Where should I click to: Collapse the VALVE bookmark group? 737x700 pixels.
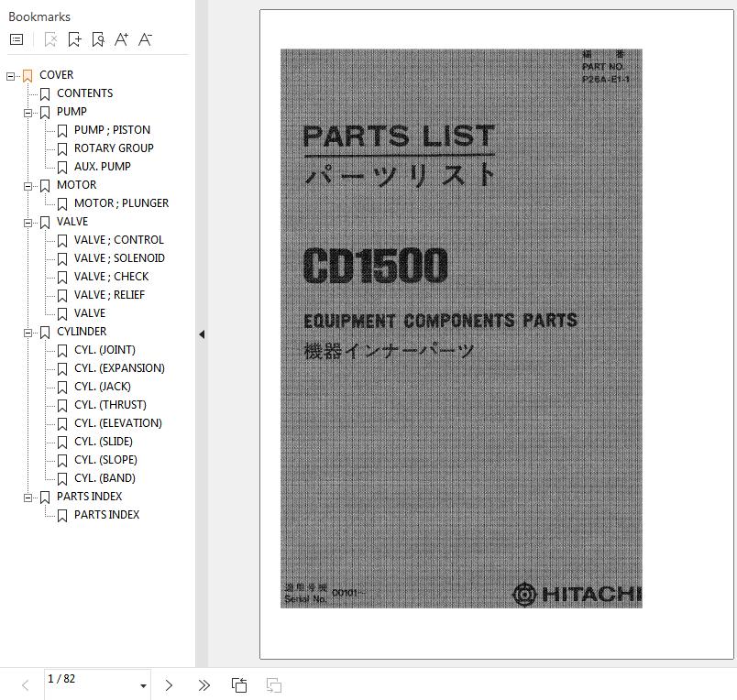click(x=27, y=223)
